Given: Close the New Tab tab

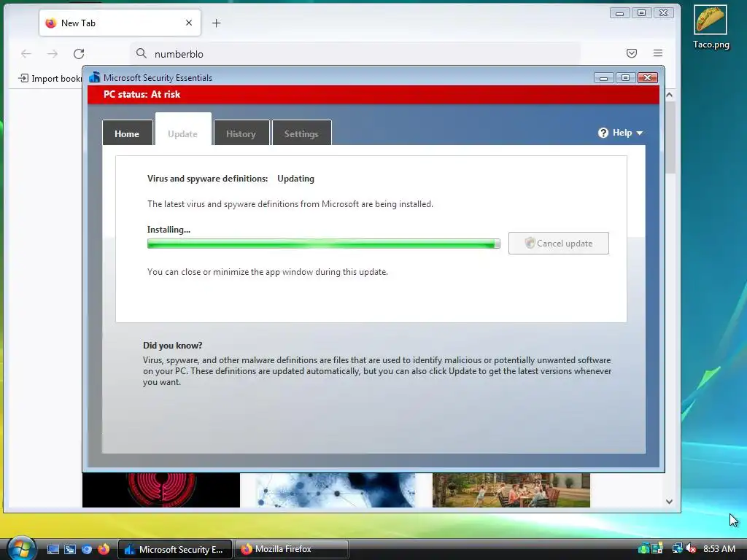Looking at the screenshot, I should click(x=189, y=23).
